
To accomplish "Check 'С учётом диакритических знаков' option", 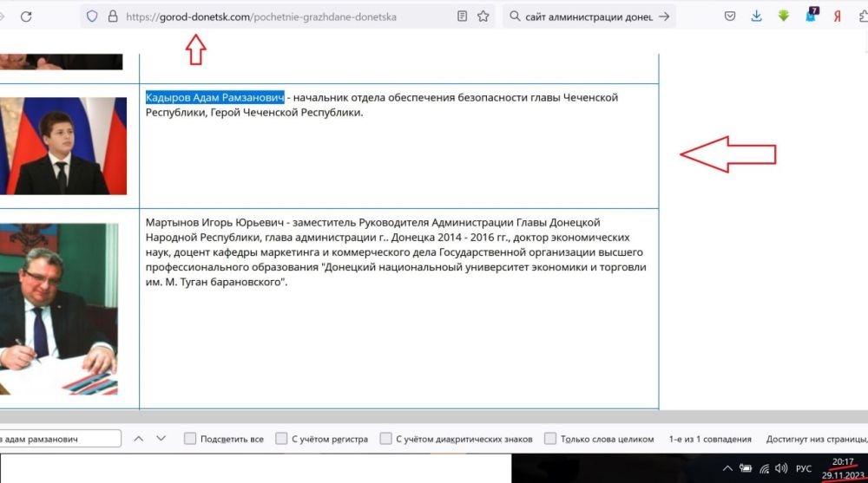I will pos(386,439).
